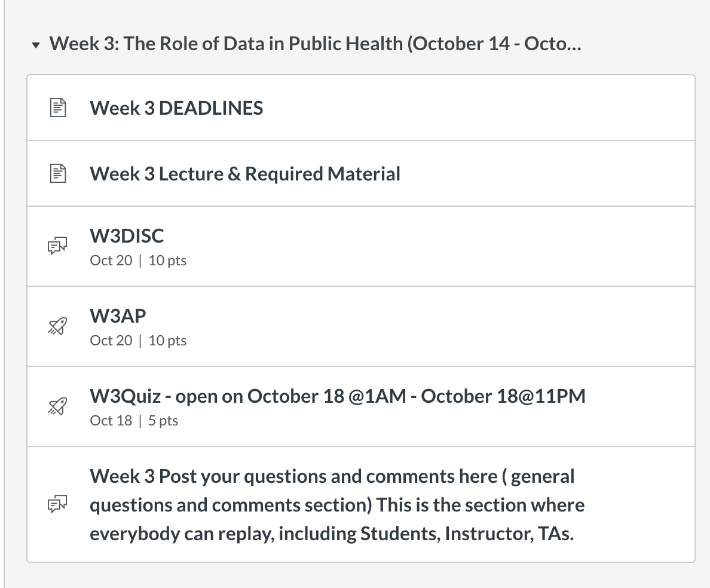Open the W3DISC discussion
This screenshot has height=588, width=710.
[127, 236]
